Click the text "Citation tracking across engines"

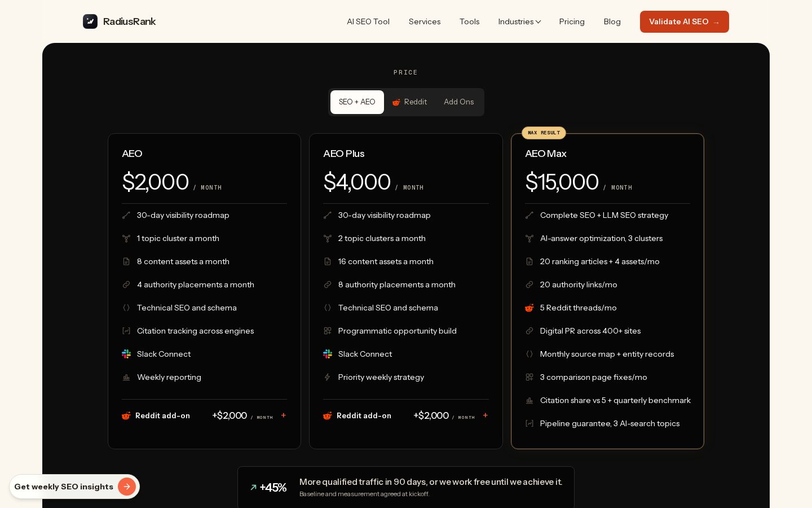(x=195, y=331)
